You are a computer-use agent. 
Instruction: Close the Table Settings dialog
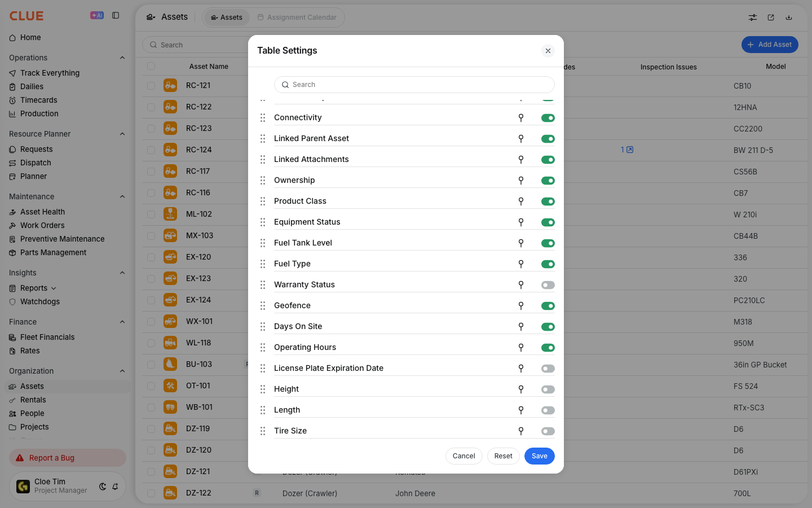(548, 51)
